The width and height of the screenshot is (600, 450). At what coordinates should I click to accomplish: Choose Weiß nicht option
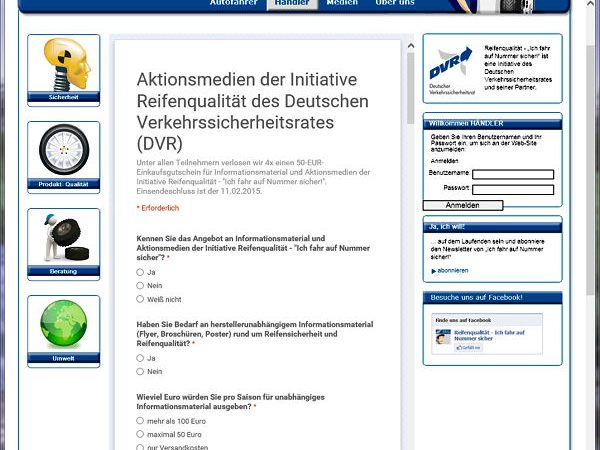(140, 299)
